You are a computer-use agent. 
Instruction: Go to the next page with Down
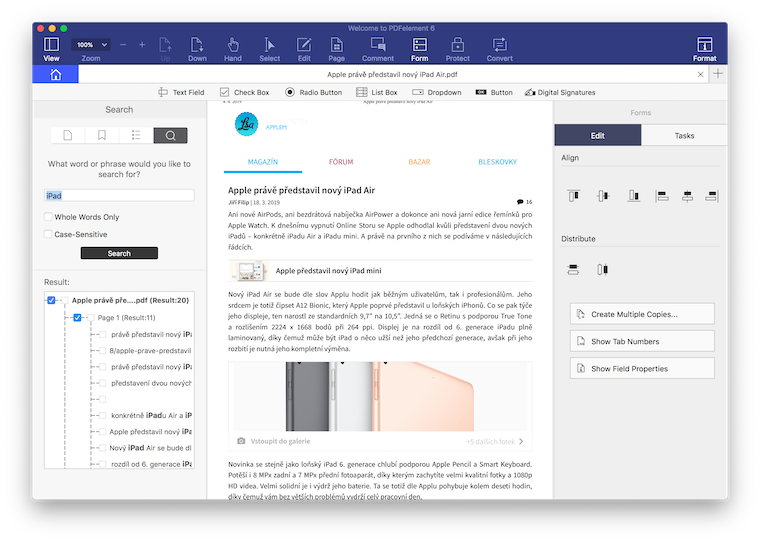[x=197, y=49]
